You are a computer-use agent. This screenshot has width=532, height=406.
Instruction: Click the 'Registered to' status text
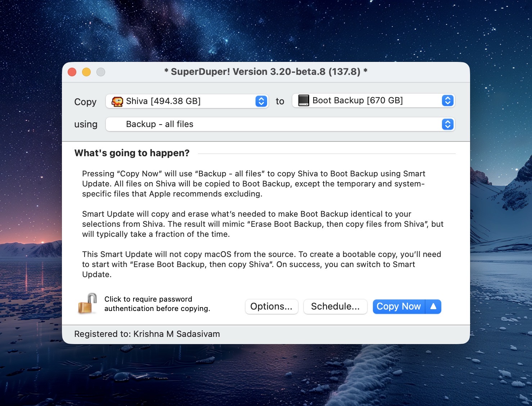[x=147, y=334]
